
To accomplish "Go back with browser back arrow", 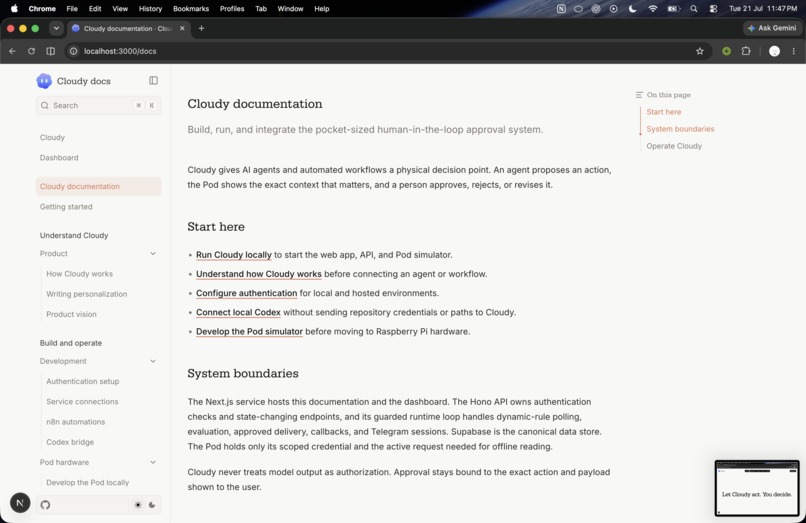I will (x=12, y=51).
